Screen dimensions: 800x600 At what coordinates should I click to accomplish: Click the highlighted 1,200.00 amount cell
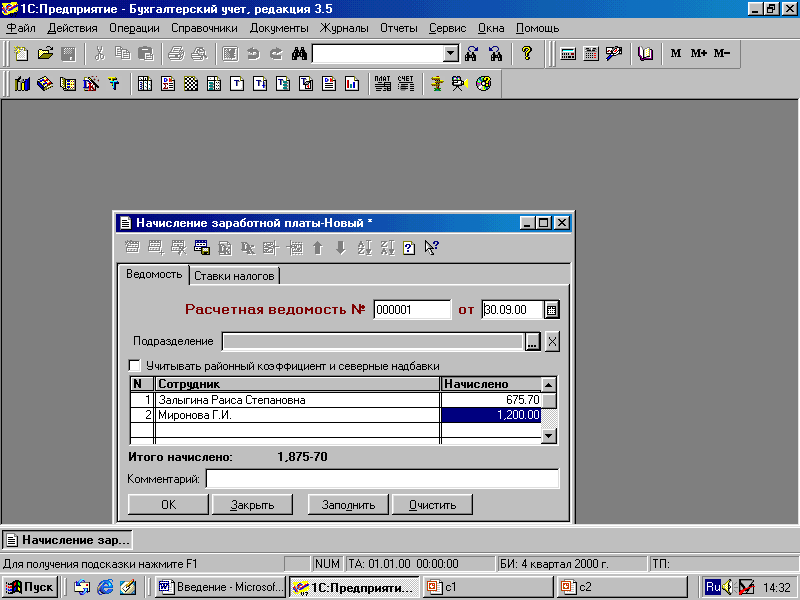pyautogui.click(x=491, y=415)
